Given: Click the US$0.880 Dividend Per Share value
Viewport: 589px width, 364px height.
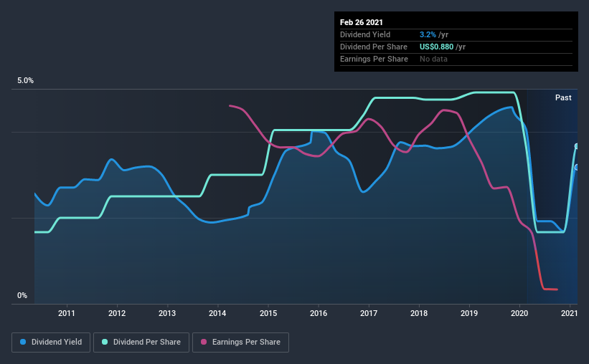Looking at the screenshot, I should 436,47.
